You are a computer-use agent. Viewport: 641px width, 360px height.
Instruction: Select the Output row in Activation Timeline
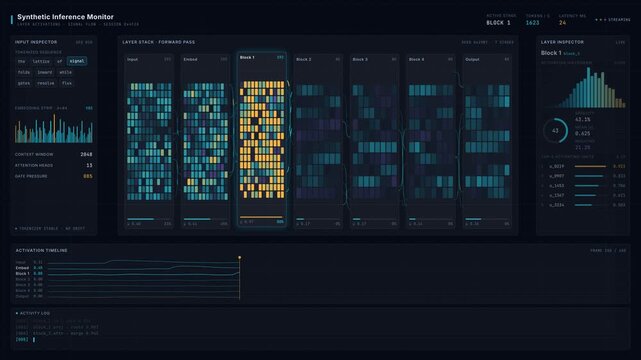(x=127, y=296)
